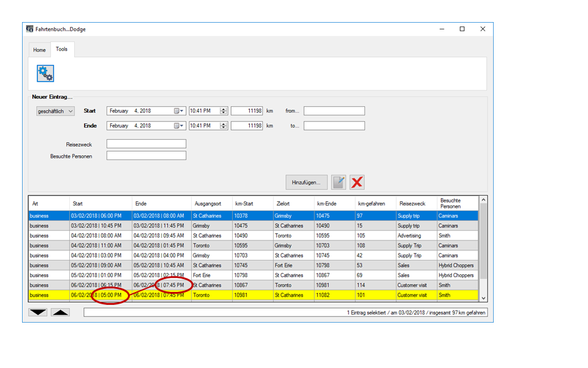
Task: Click into the Reisezweck text field
Action: [146, 144]
